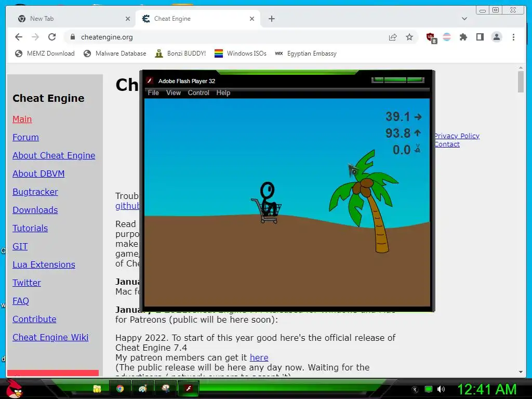The width and height of the screenshot is (532, 399).
Task: Open the Bonzi BUDDY! bookmark
Action: 180,54
